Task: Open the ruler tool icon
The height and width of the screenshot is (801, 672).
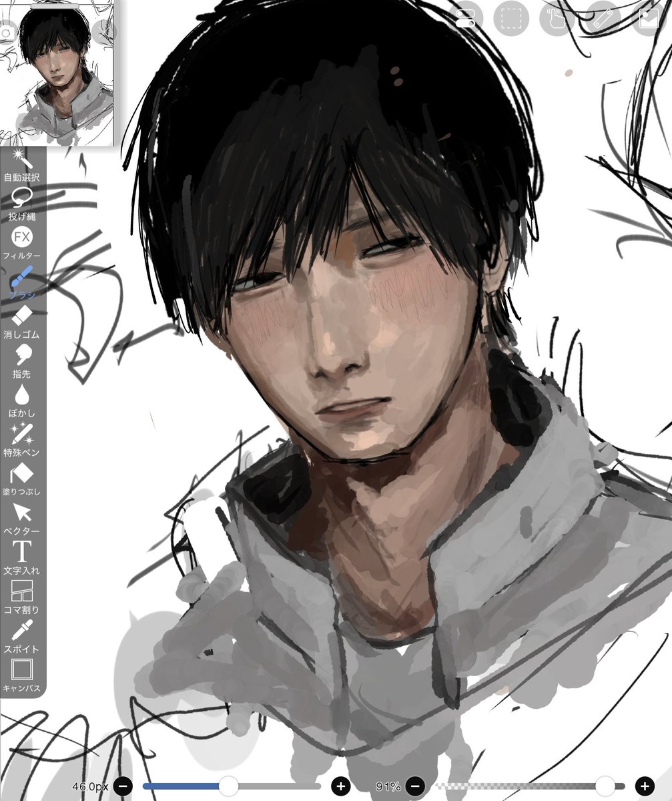Action: [605, 19]
